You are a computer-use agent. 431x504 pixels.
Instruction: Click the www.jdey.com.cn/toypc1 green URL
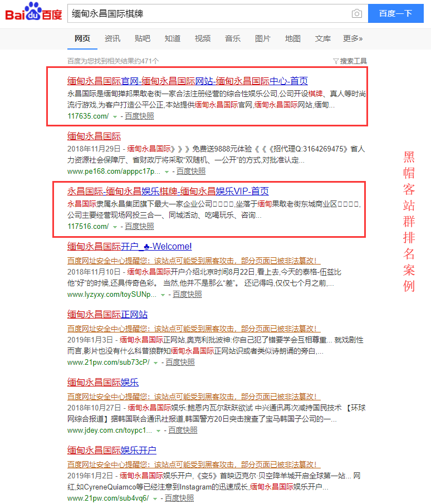click(x=110, y=430)
